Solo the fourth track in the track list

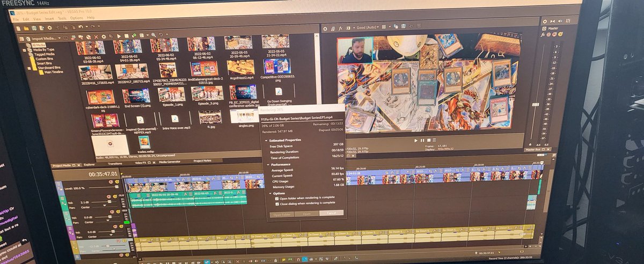point(121,226)
